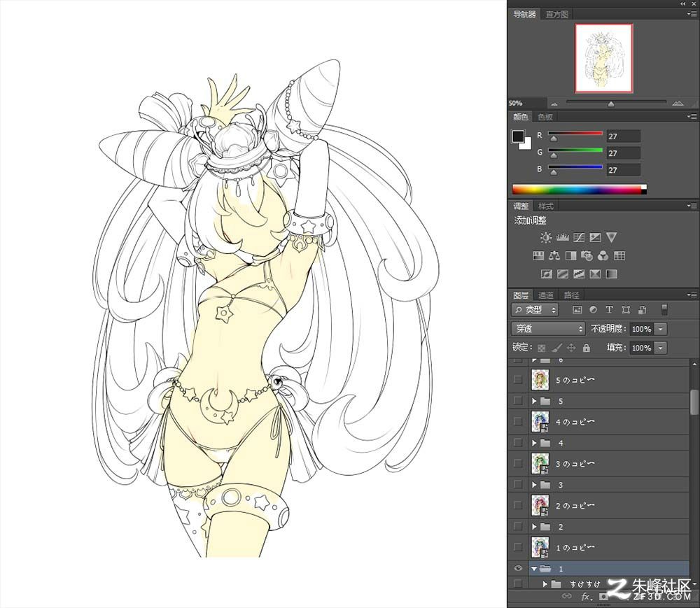Image resolution: width=700 pixels, height=608 pixels.
Task: Expand the すけすけ subgroup
Action: click(545, 584)
